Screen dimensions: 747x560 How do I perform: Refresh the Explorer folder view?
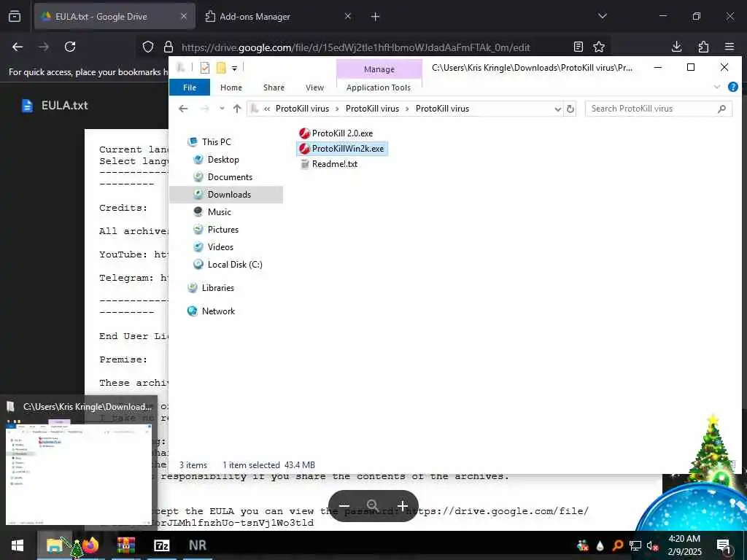[x=570, y=109]
